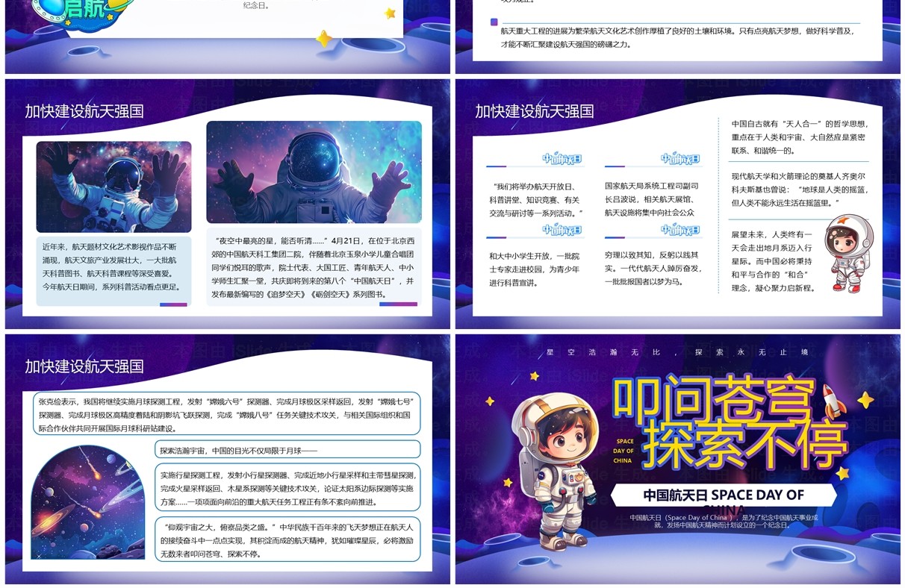Select the text box starting 张克俭表示
This screenshot has height=588, width=905.
click(226, 414)
